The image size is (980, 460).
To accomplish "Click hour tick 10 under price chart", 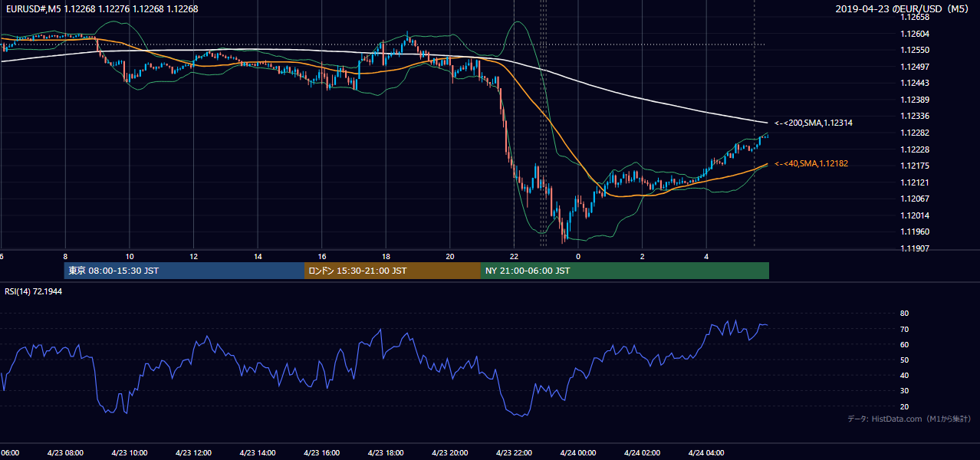I will 130,257.
